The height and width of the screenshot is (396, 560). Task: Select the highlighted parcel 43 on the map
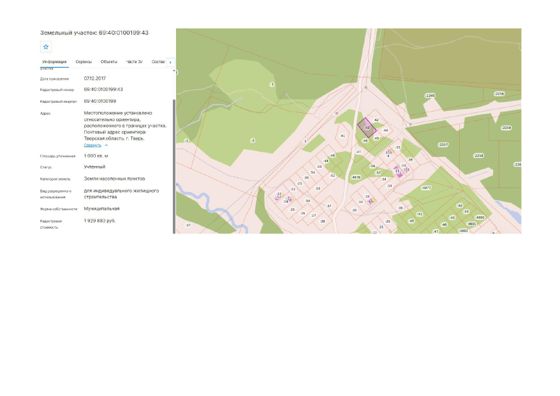(x=367, y=128)
